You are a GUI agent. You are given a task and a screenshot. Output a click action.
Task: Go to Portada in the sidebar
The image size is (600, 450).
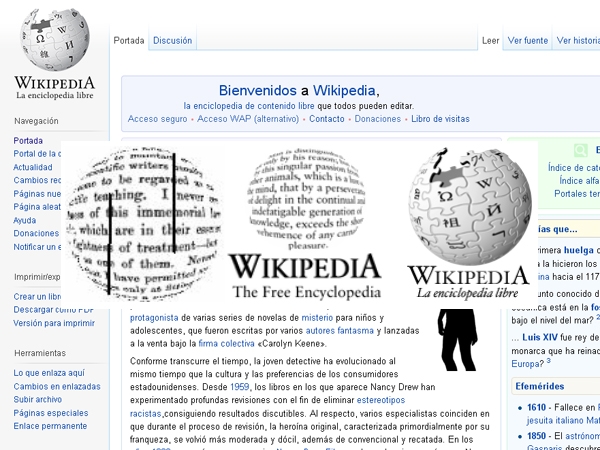click(28, 141)
